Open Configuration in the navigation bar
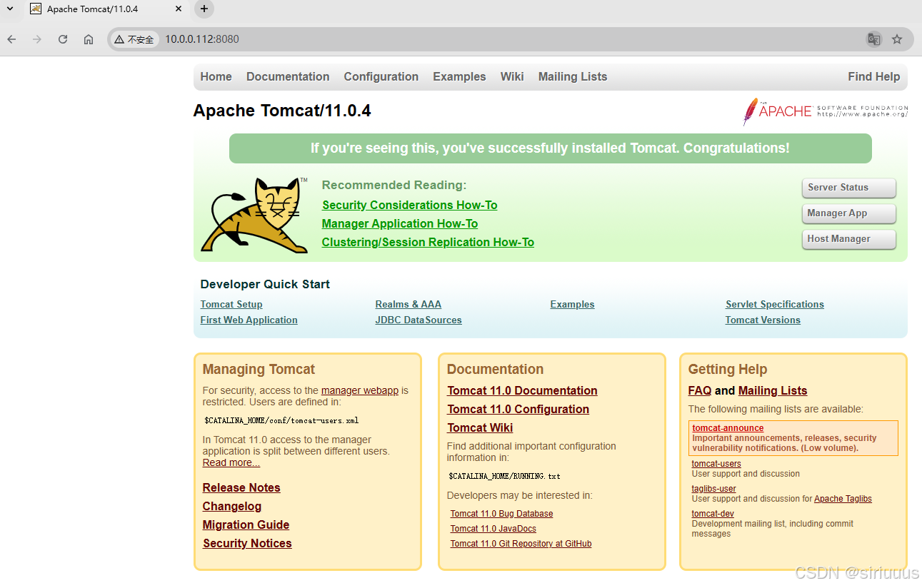This screenshot has height=588, width=922. point(381,76)
